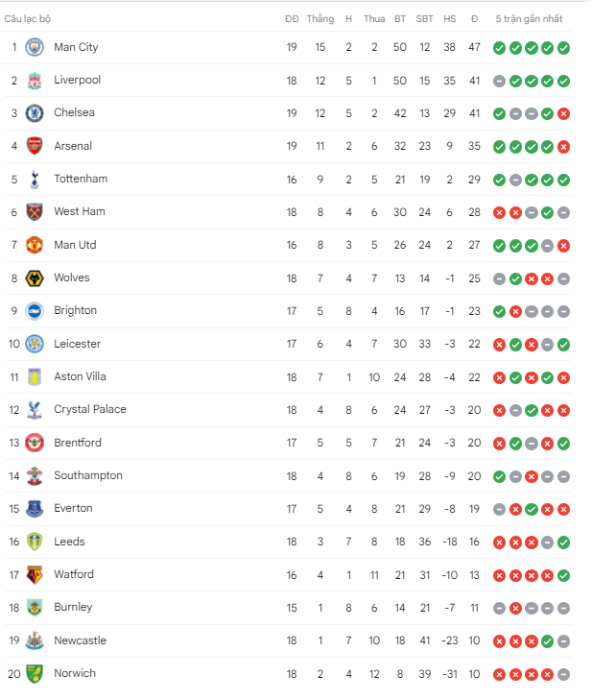Click Chelsea's most recent red loss icon
592x700 pixels.
click(563, 114)
